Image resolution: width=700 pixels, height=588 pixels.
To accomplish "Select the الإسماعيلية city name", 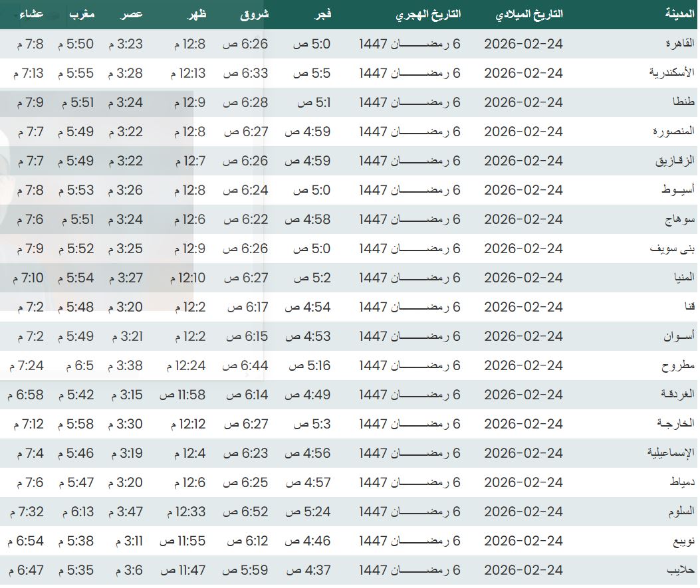I will (671, 453).
